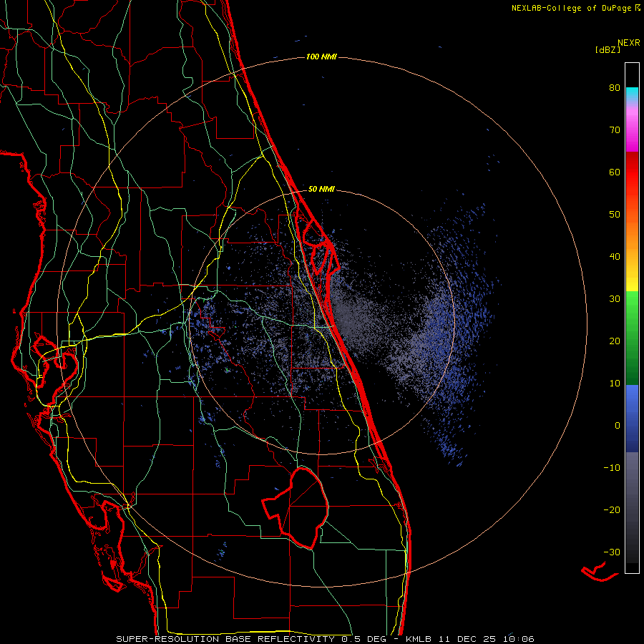Click the SUPER-RESOLUTION BASE REFLECTIVITY caption text
The image size is (644, 644).
click(225, 639)
